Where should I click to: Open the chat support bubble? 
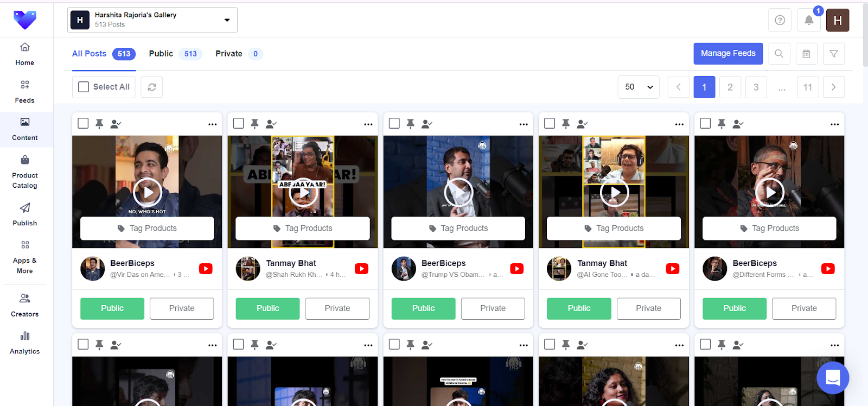click(x=833, y=378)
